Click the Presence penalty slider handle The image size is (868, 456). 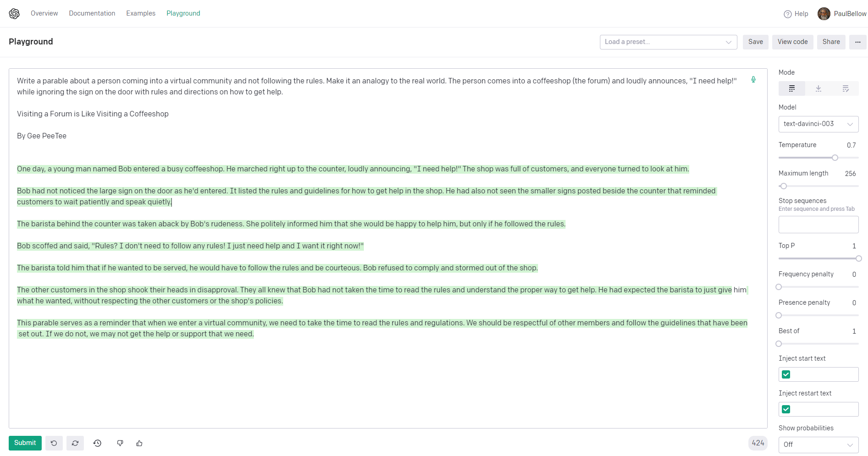click(x=779, y=315)
